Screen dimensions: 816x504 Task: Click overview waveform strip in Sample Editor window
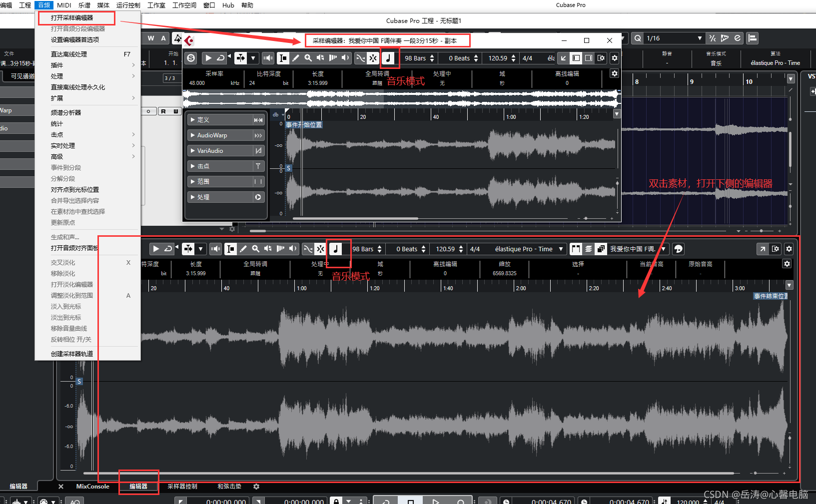tap(401, 98)
